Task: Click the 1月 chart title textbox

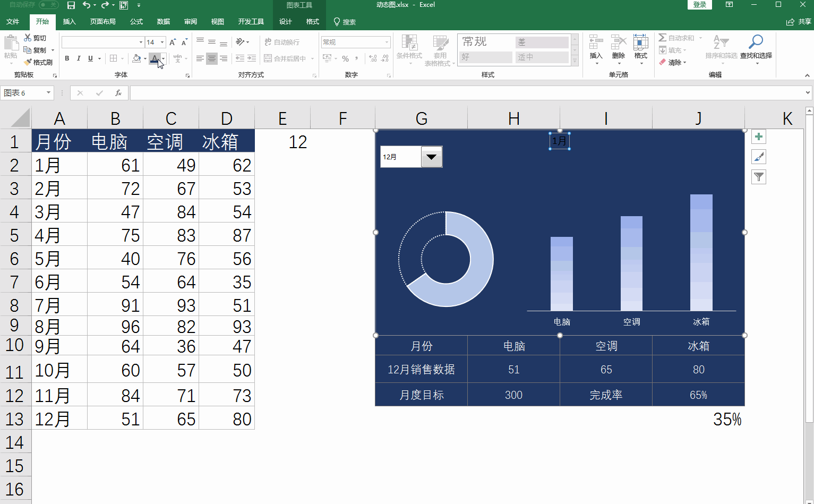Action: tap(559, 141)
